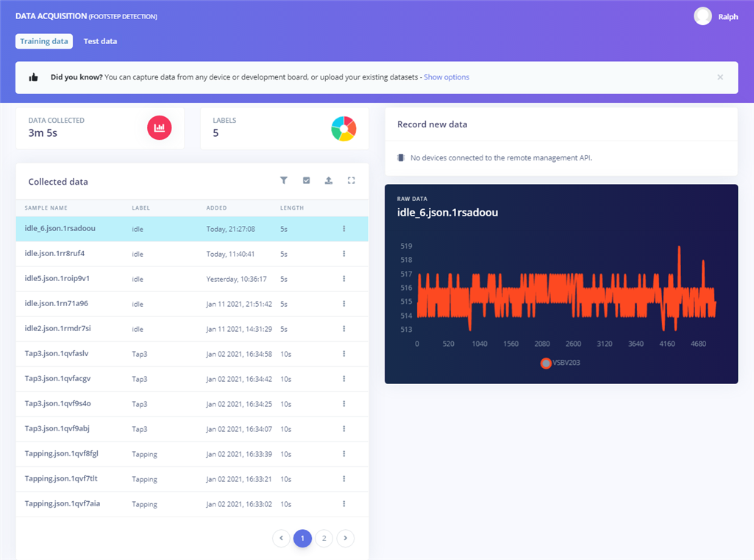
Task: Open the options menu for Tap3.json.1qvf9s4o
Action: click(x=344, y=404)
